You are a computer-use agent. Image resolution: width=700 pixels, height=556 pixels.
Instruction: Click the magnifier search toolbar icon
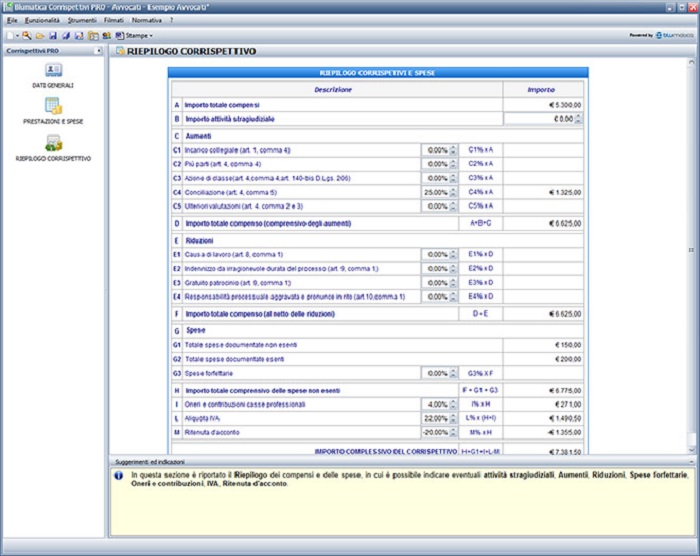27,35
